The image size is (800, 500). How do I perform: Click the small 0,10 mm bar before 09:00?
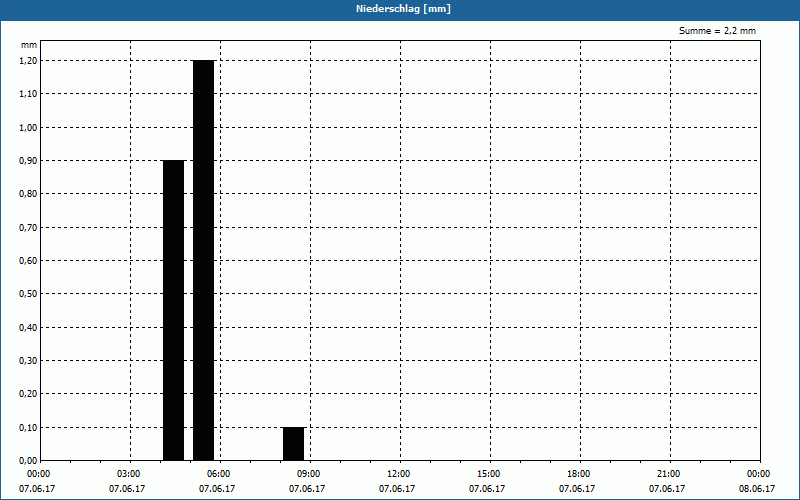click(x=293, y=444)
